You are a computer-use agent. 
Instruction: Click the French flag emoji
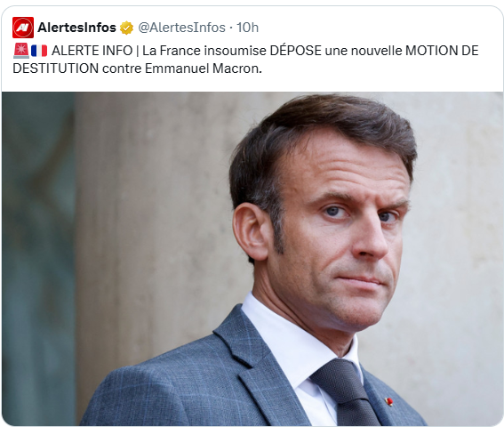tap(39, 51)
